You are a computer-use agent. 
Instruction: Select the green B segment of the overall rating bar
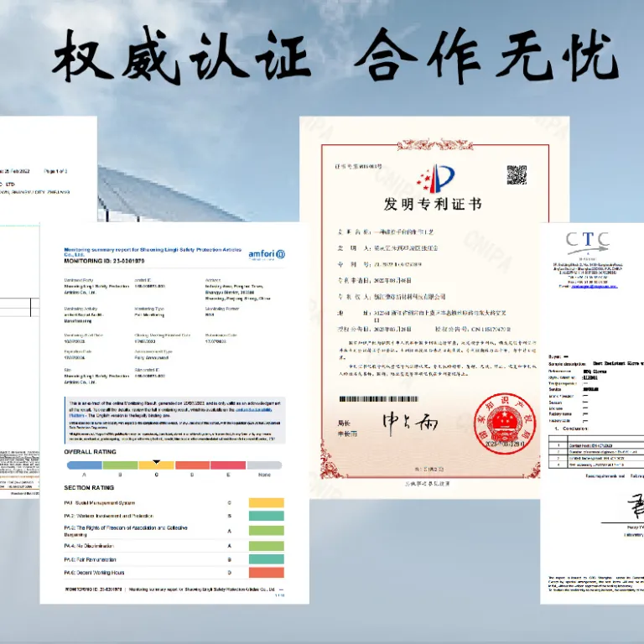(121, 465)
